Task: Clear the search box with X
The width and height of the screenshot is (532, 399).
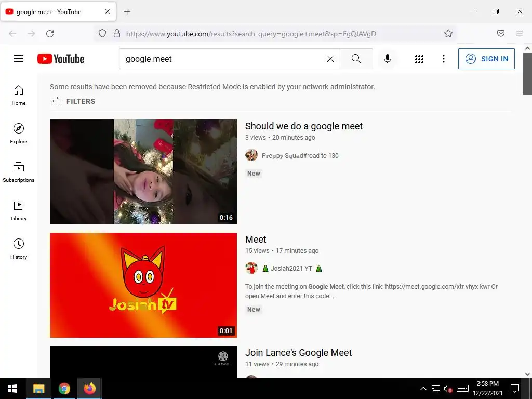Action: click(x=330, y=59)
